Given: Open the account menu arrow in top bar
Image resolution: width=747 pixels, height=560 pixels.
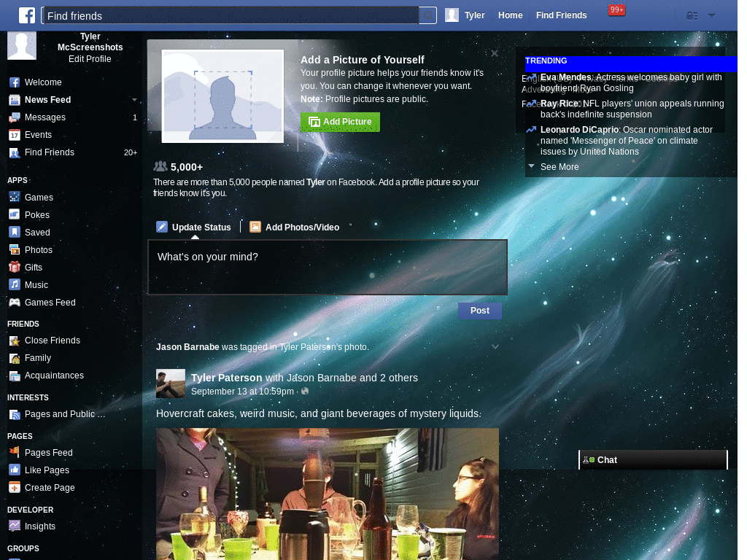Looking at the screenshot, I should 711,16.
